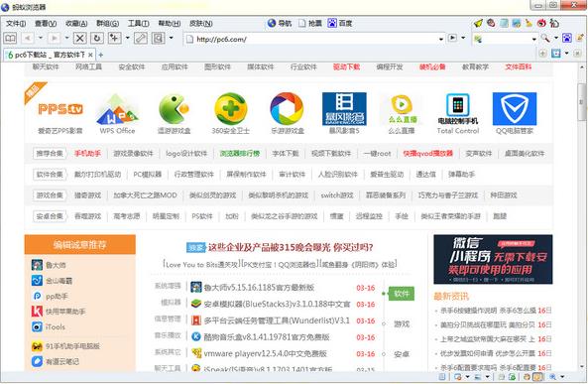Open the vmware player v12.5.4.0 link
The height and width of the screenshot is (384, 588).
pyautogui.click(x=265, y=353)
